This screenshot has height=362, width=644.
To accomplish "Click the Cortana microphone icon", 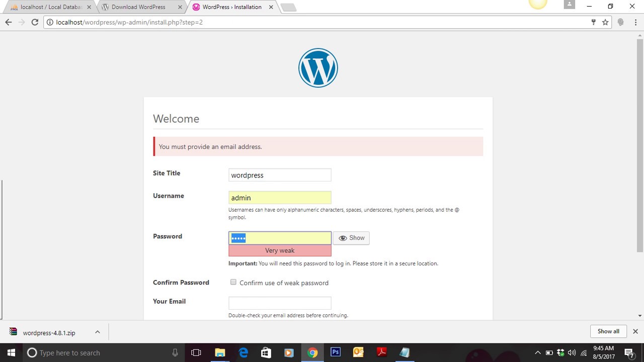I will tap(175, 352).
